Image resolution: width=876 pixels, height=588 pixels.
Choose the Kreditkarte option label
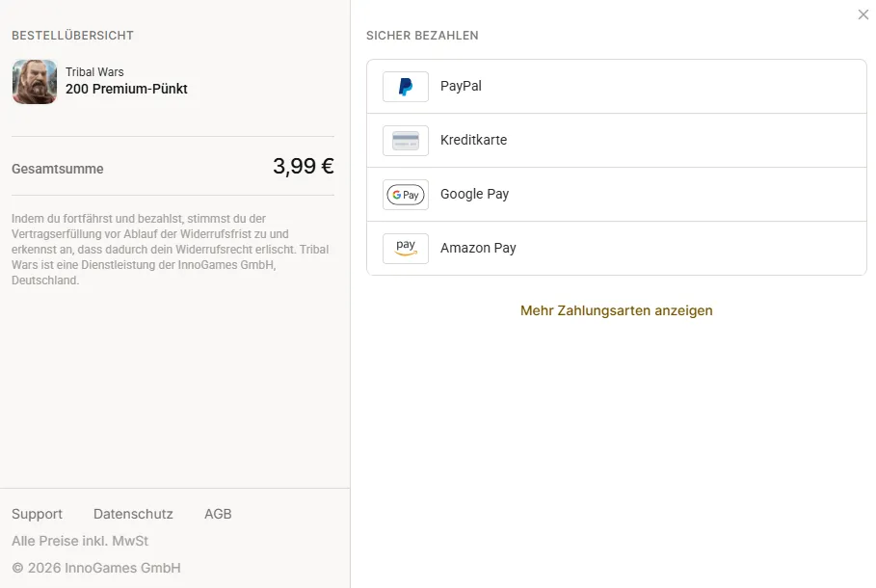pos(474,140)
